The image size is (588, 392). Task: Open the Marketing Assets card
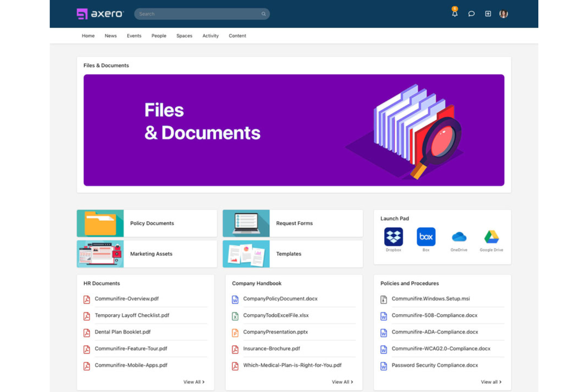(x=147, y=254)
